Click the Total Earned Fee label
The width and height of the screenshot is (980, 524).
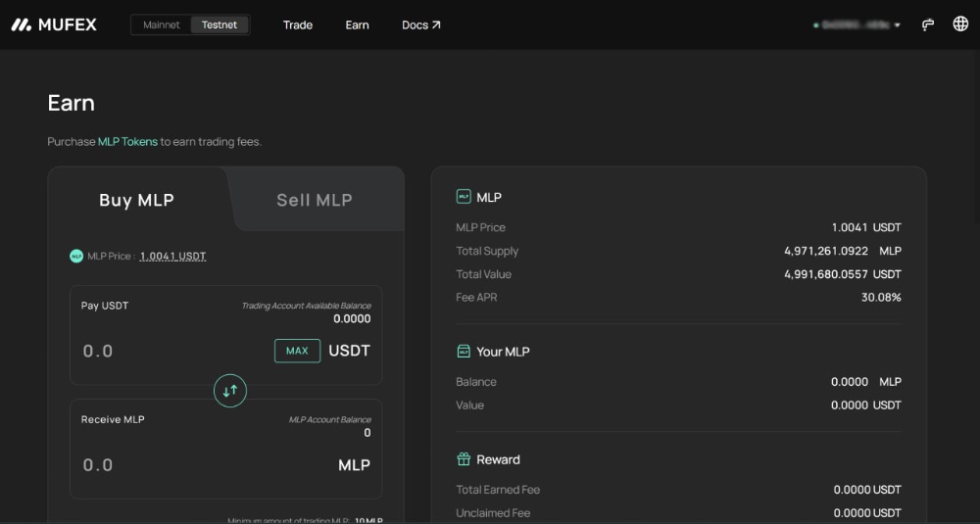pos(498,490)
